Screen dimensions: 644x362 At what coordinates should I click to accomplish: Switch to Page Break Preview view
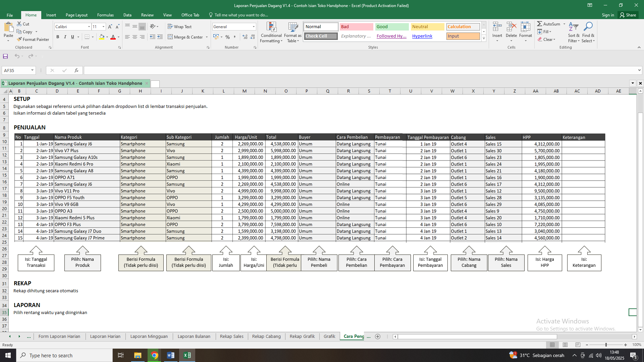coord(578,345)
